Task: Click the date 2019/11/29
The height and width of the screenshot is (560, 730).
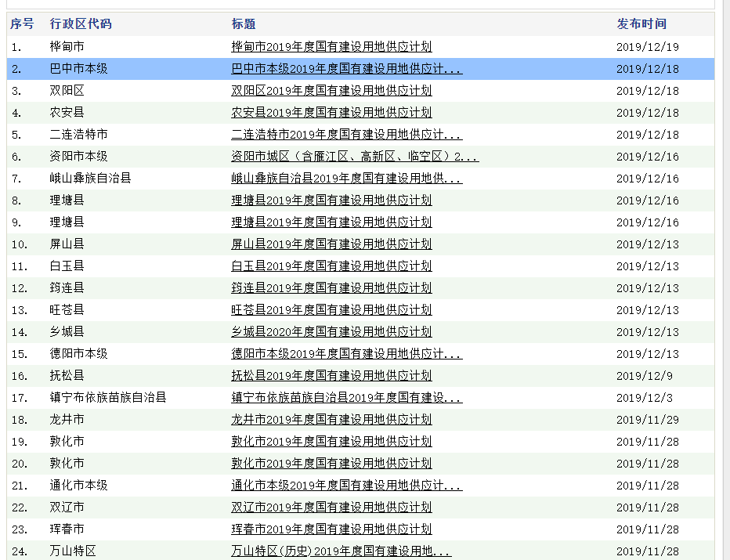Action: [x=648, y=420]
